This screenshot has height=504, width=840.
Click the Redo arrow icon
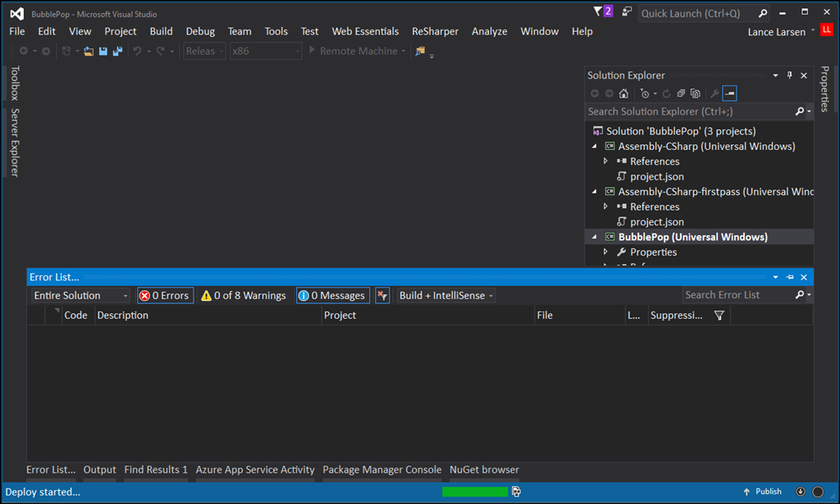point(160,52)
